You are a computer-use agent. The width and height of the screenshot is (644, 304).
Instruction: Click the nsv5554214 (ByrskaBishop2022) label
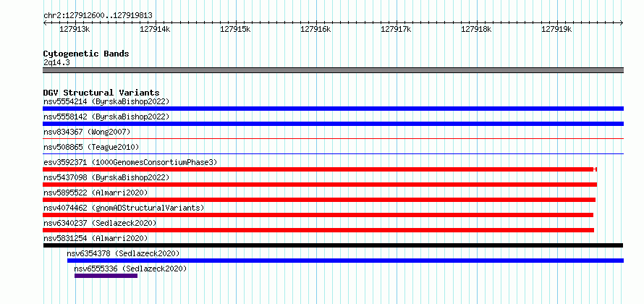[x=106, y=101]
